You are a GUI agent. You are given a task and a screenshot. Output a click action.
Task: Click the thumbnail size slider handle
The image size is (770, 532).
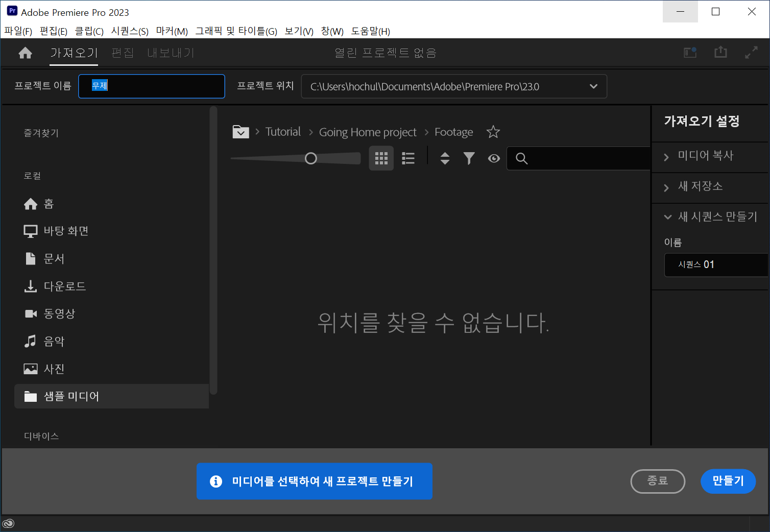(311, 159)
